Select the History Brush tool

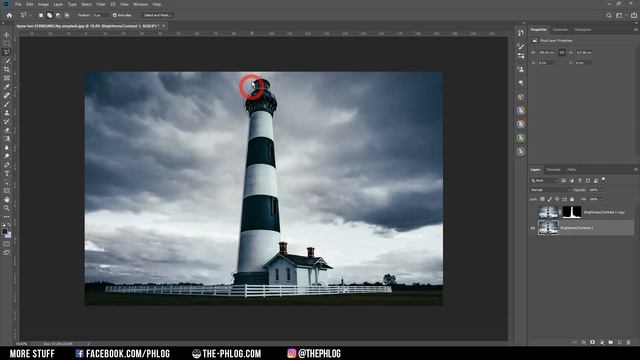point(7,122)
